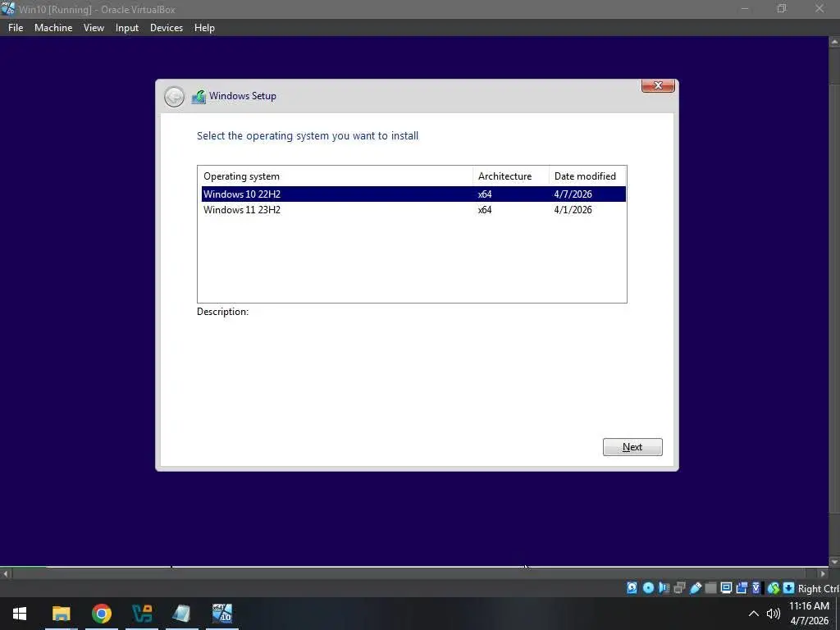The height and width of the screenshot is (630, 840).
Task: Click the back arrow in Windows Setup
Action: tap(174, 97)
